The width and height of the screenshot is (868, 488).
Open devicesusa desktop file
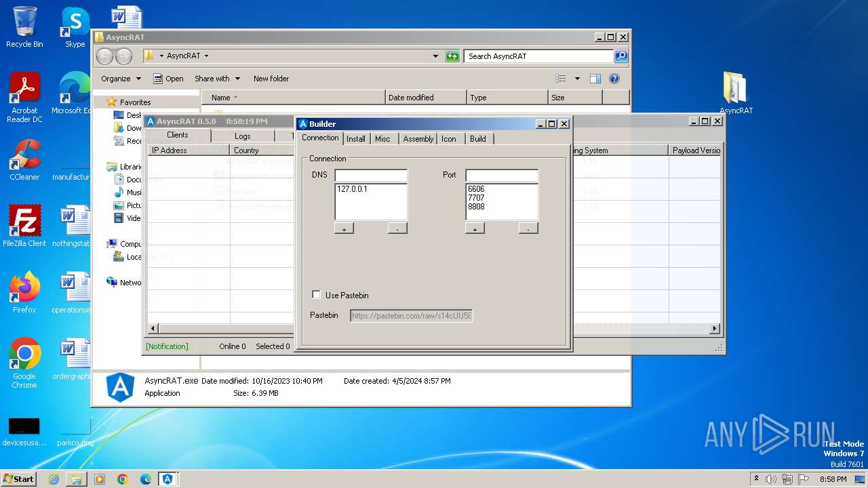24,431
